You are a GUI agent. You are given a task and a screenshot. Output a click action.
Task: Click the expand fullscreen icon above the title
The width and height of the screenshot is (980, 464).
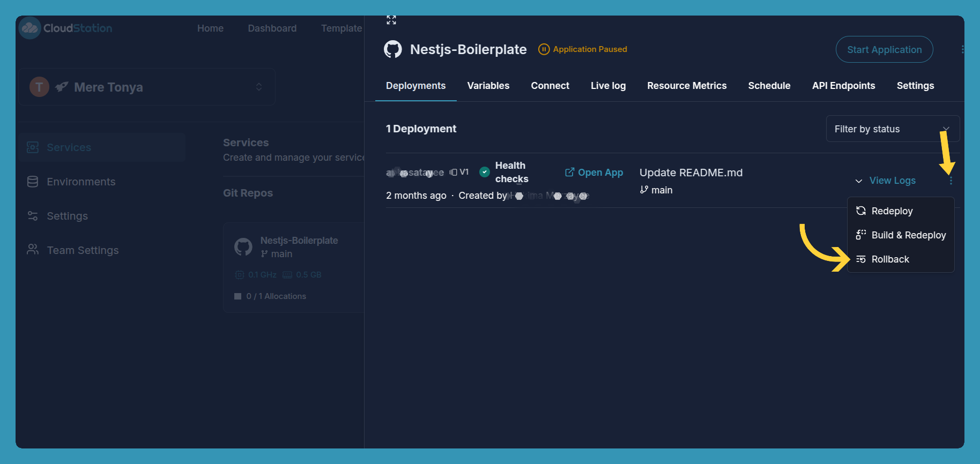391,20
